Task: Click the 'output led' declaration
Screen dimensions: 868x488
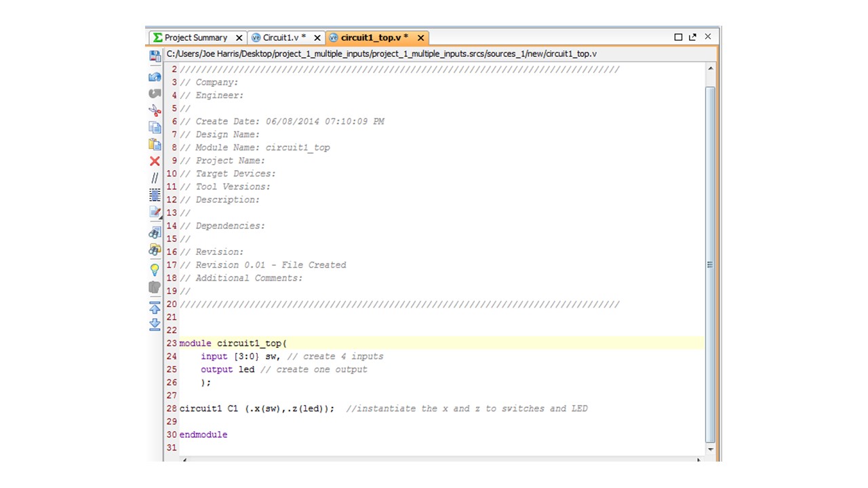Action: click(x=228, y=369)
